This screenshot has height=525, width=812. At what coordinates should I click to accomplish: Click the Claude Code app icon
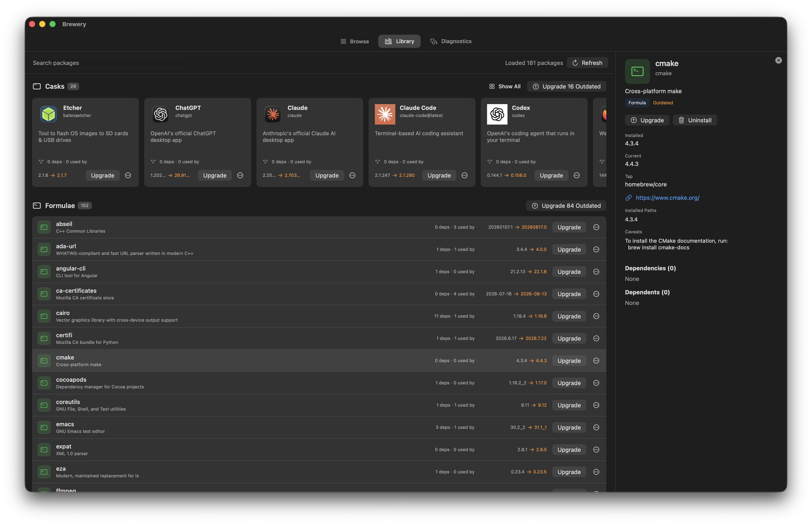385,114
